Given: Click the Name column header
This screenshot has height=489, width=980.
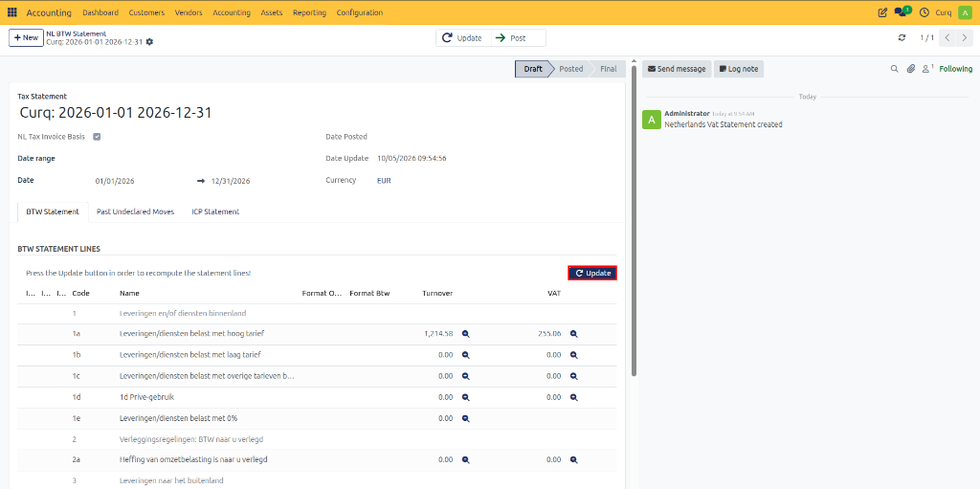Looking at the screenshot, I should (x=129, y=293).
